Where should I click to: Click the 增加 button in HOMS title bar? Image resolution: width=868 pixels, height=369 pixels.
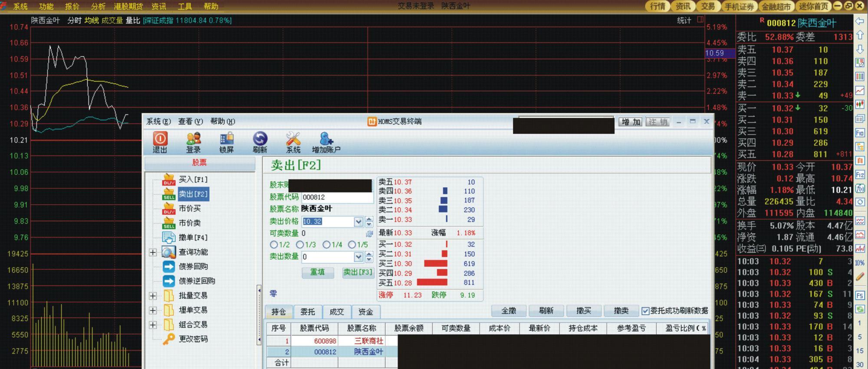pyautogui.click(x=631, y=122)
